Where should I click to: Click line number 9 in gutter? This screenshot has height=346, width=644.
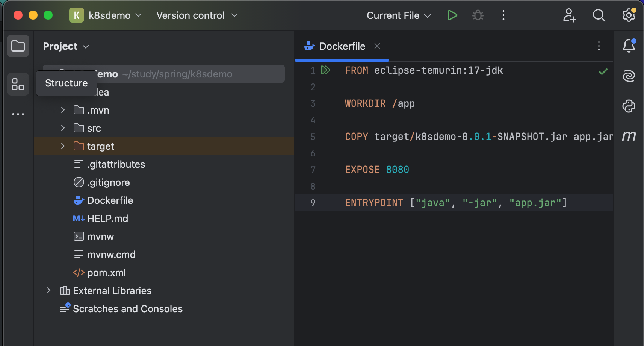(313, 203)
